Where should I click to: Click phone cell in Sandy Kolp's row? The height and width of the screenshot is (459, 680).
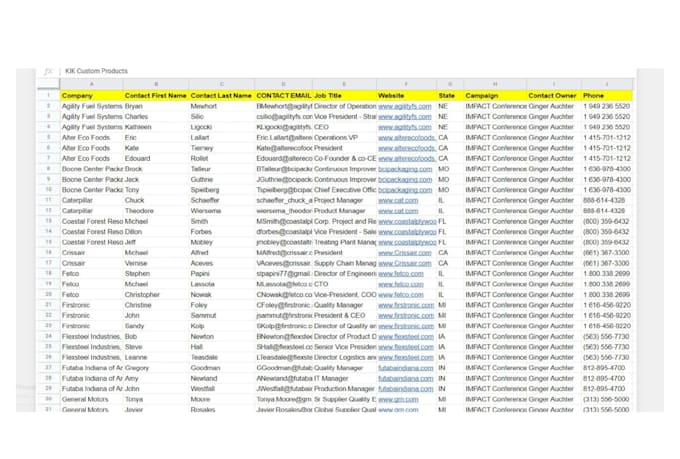pos(607,326)
